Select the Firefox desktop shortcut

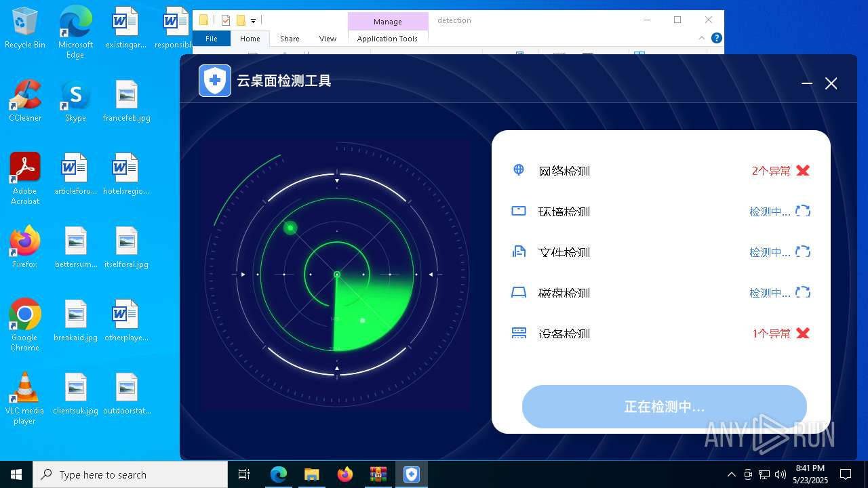pos(25,247)
